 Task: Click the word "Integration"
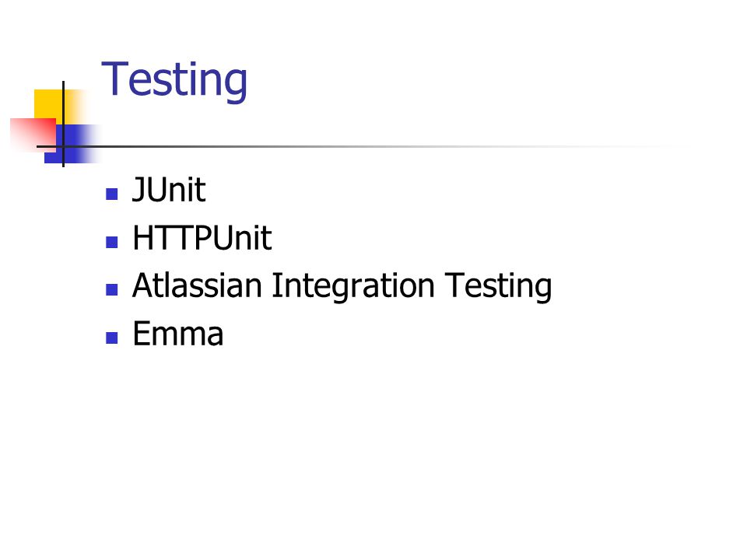tap(353, 287)
